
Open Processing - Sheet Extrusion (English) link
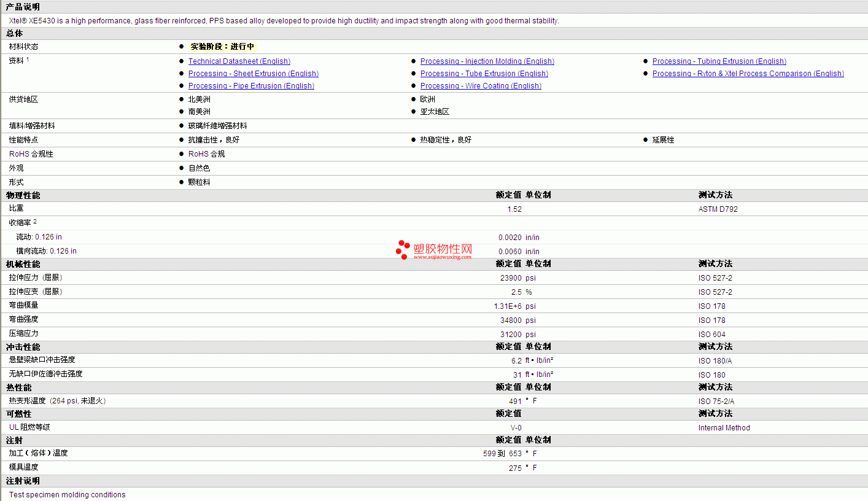click(254, 74)
